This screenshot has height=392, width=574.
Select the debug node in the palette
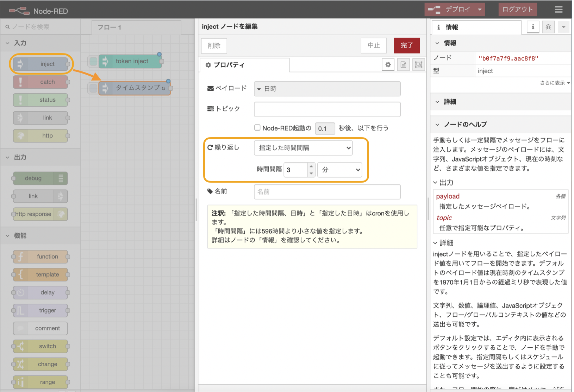click(x=40, y=178)
